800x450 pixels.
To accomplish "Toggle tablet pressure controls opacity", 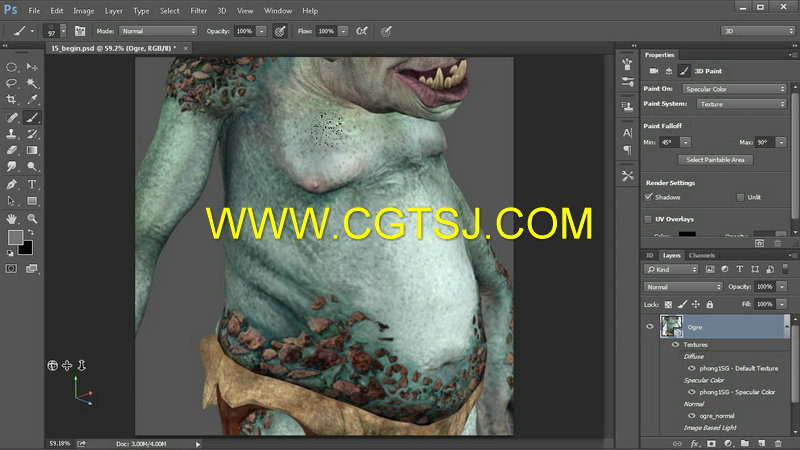I will pos(280,31).
